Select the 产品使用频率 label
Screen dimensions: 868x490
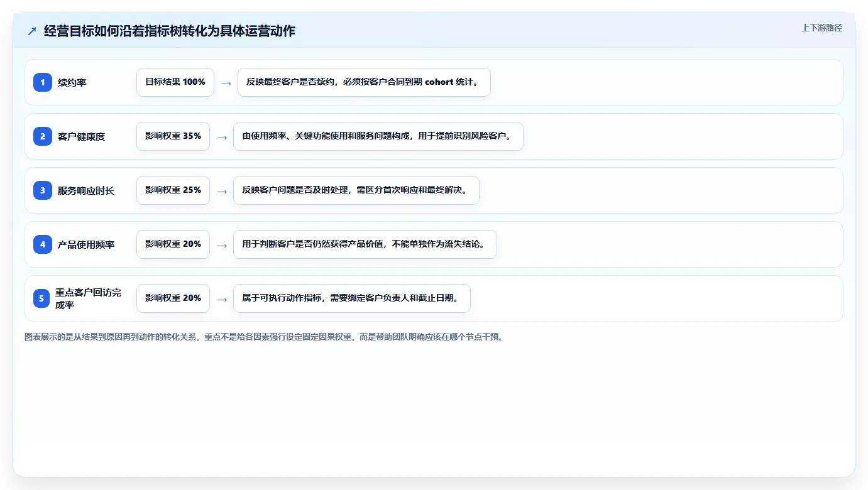[86, 244]
